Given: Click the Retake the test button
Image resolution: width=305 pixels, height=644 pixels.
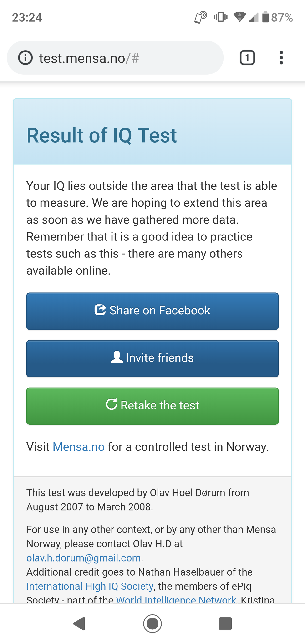Looking at the screenshot, I should (x=152, y=406).
